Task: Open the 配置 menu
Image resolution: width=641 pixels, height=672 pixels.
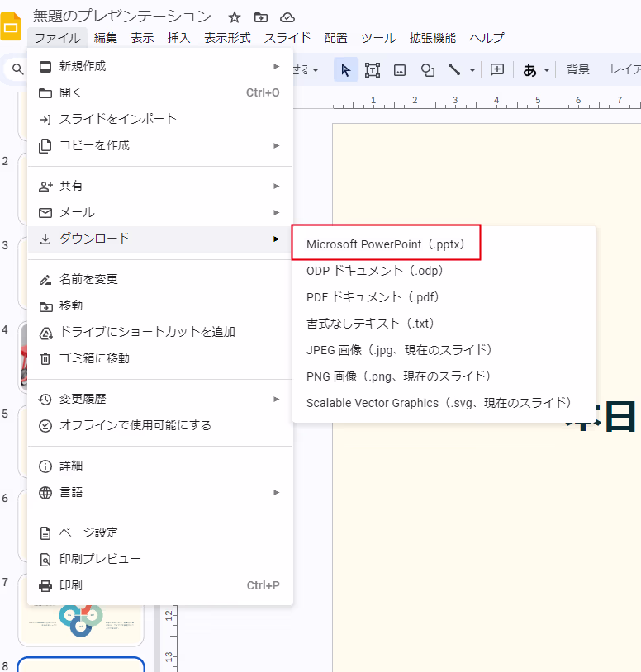Action: (x=335, y=38)
